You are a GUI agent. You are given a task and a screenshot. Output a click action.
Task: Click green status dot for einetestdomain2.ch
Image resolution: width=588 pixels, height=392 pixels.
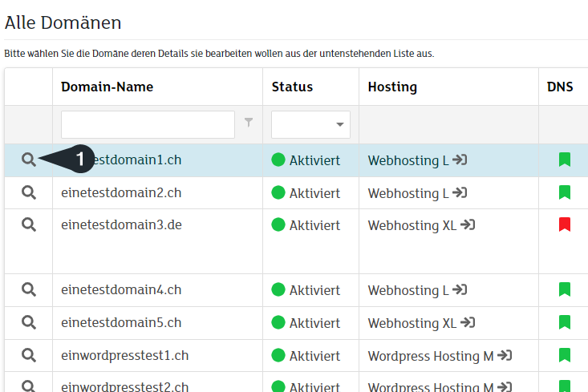pyautogui.click(x=278, y=192)
